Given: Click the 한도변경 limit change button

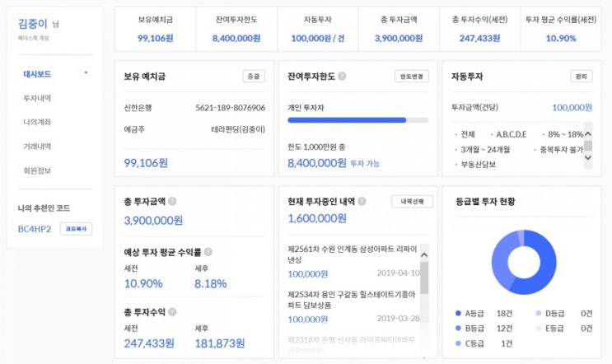Looking at the screenshot, I should 412,77.
